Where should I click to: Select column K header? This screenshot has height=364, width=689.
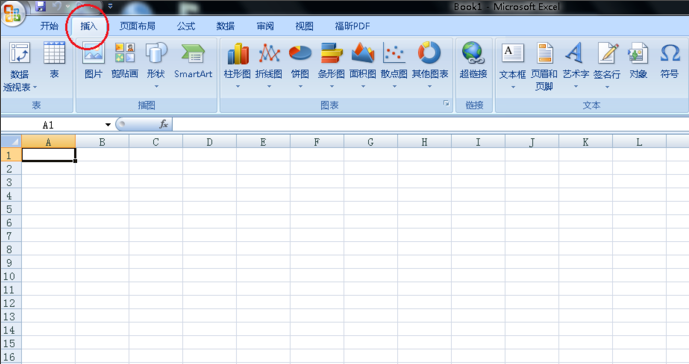[585, 142]
